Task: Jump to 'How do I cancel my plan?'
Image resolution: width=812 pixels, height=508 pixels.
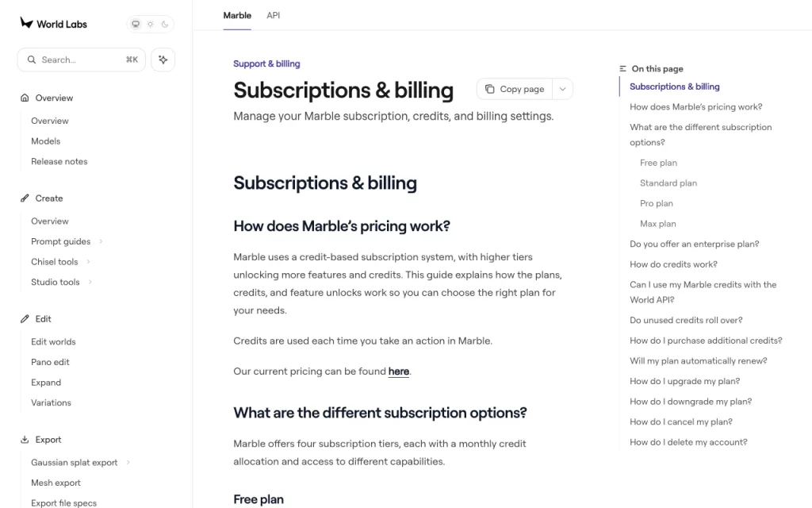Action: pos(681,422)
